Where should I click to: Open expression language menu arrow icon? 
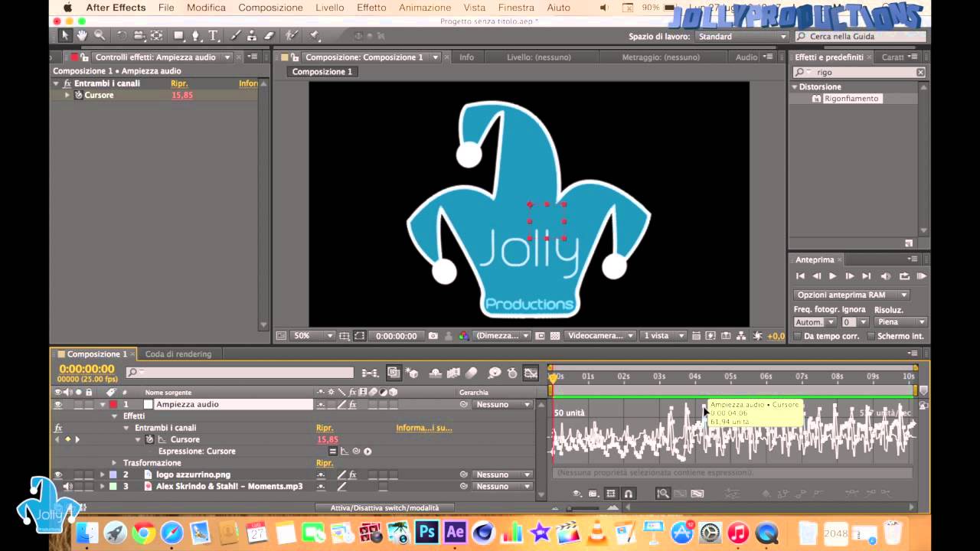(367, 451)
